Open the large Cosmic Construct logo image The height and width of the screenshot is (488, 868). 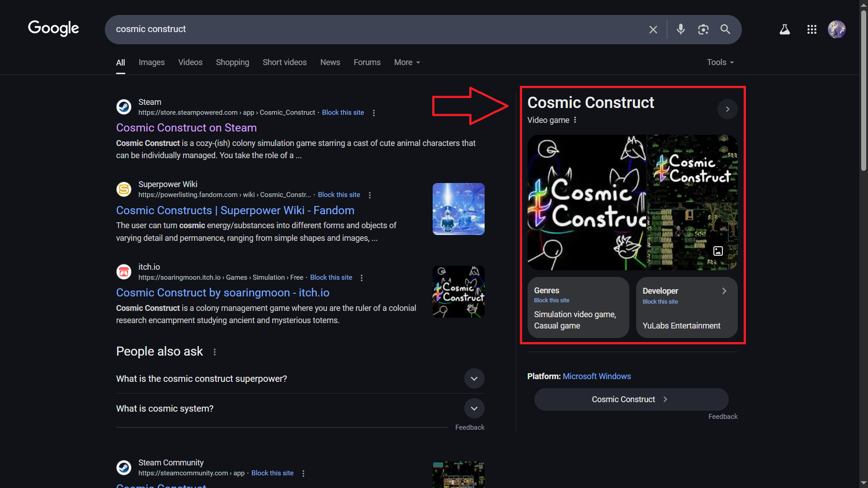[x=587, y=202]
